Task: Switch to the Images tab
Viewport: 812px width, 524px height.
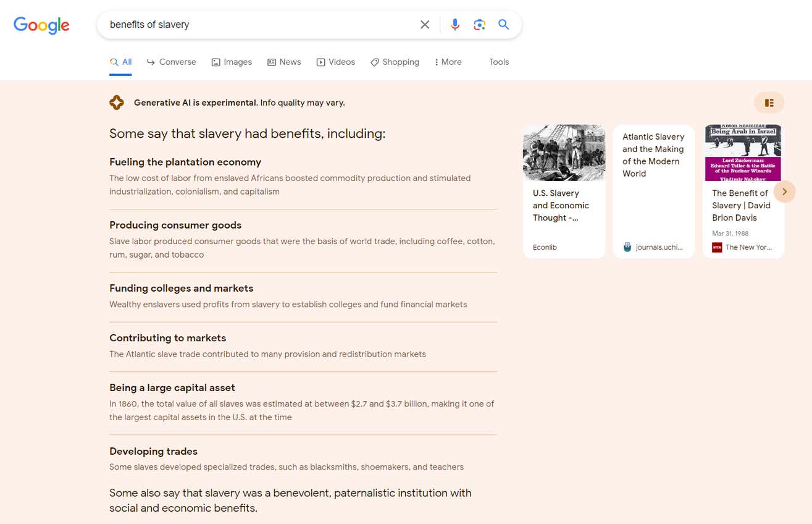Action: point(232,62)
